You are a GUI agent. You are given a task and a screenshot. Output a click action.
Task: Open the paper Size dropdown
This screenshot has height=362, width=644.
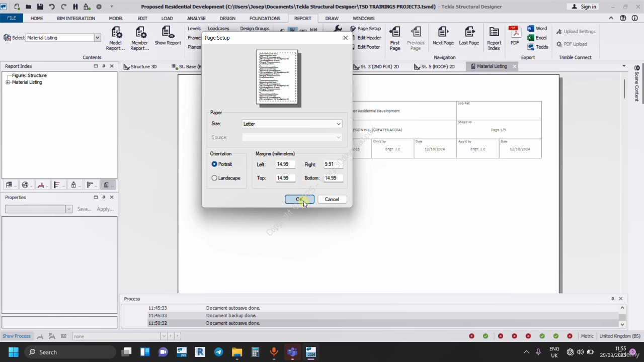[292, 124]
